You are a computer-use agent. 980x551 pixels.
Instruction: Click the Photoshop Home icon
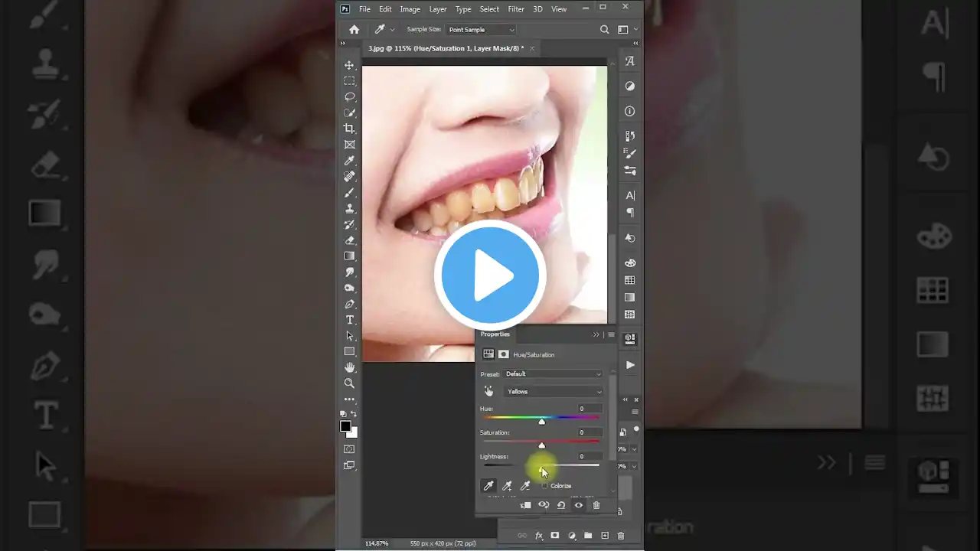pyautogui.click(x=354, y=29)
